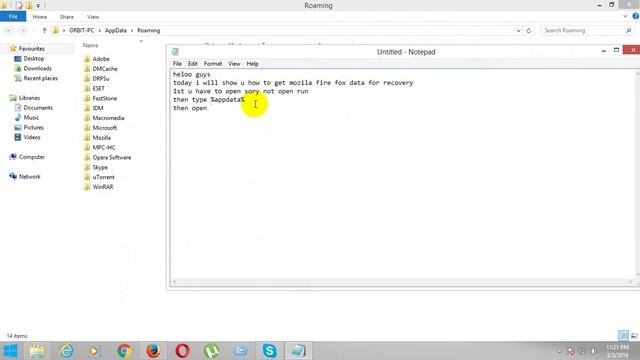Screen dimensions: 640x360
Task: Select the ESET folder
Action: pos(98,88)
